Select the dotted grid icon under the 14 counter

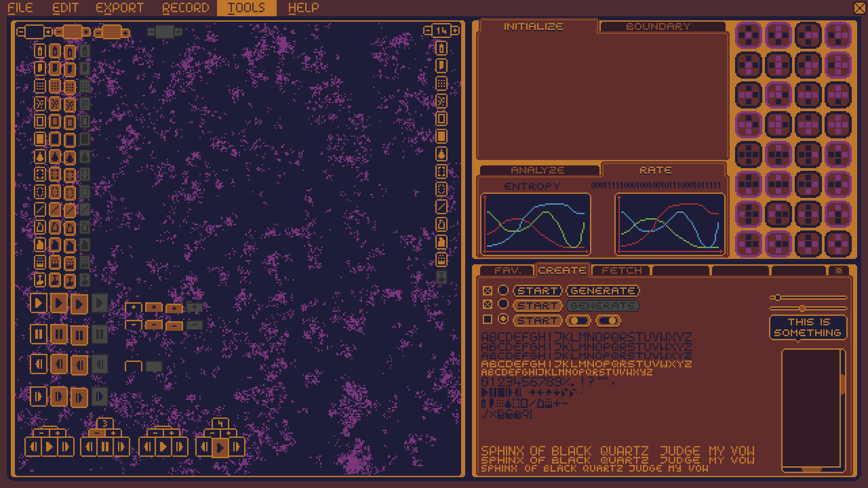click(x=441, y=84)
